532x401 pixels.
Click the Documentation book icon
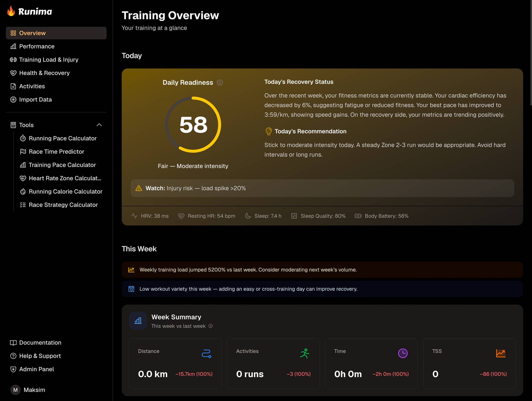click(13, 343)
